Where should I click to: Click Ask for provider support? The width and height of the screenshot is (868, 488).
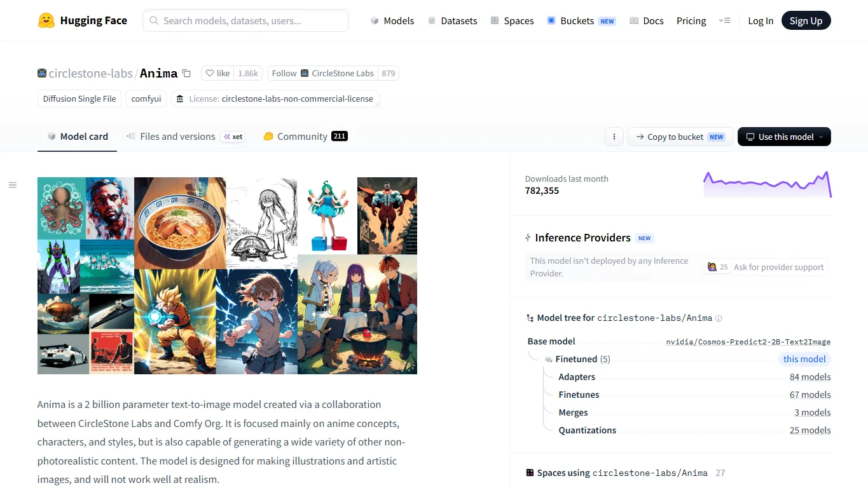click(x=765, y=267)
